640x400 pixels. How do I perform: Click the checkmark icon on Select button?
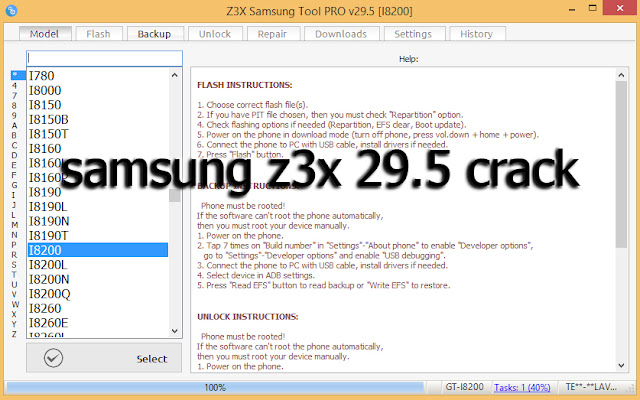[x=53, y=358]
